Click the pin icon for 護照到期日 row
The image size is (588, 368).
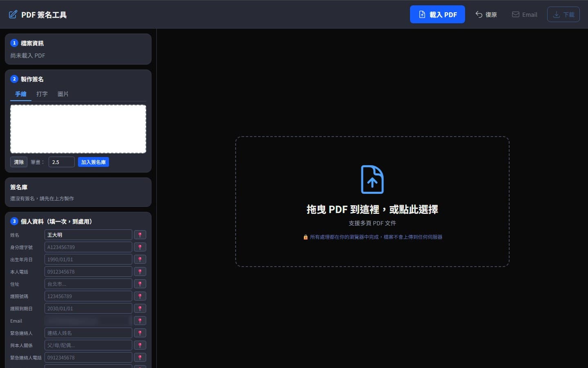coord(140,308)
